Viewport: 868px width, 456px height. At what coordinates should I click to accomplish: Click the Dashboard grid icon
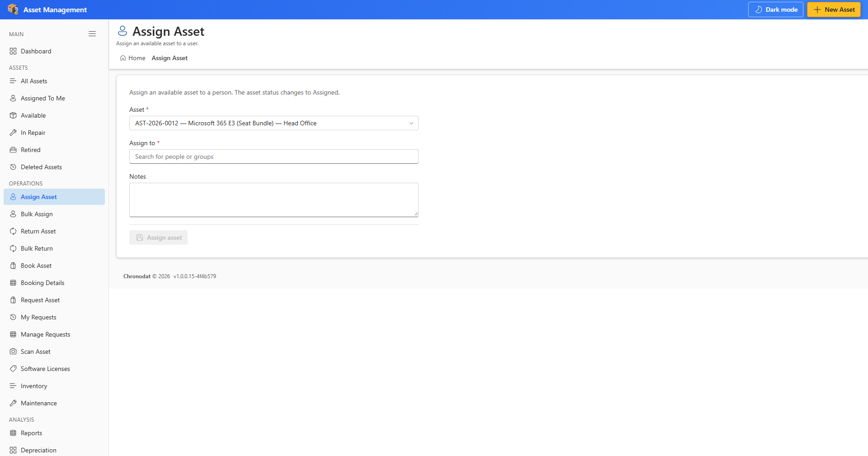(13, 51)
